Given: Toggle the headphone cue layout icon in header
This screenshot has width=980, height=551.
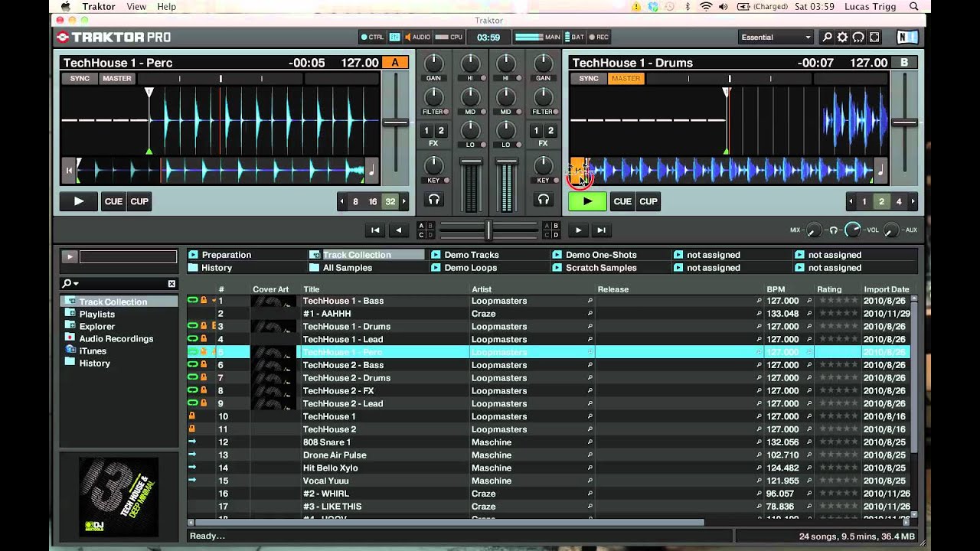Looking at the screenshot, I should (858, 37).
